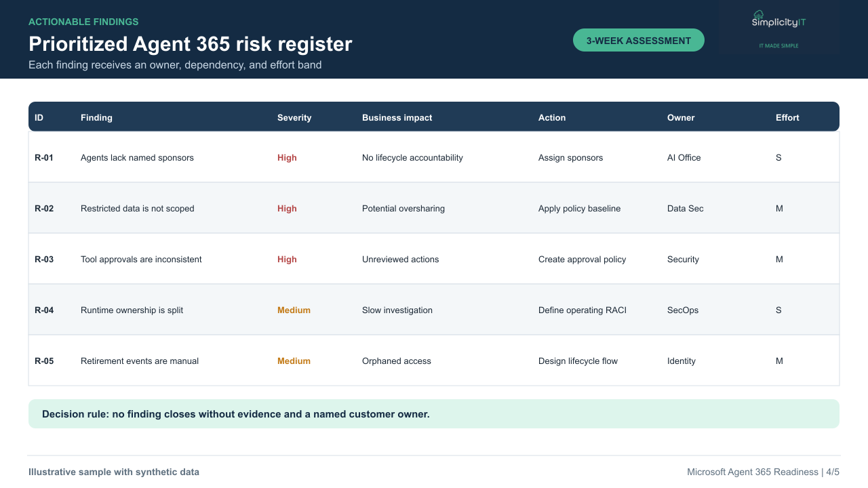The width and height of the screenshot is (868, 488).
Task: Click the finding Agents lack named sponsors
Action: (137, 157)
